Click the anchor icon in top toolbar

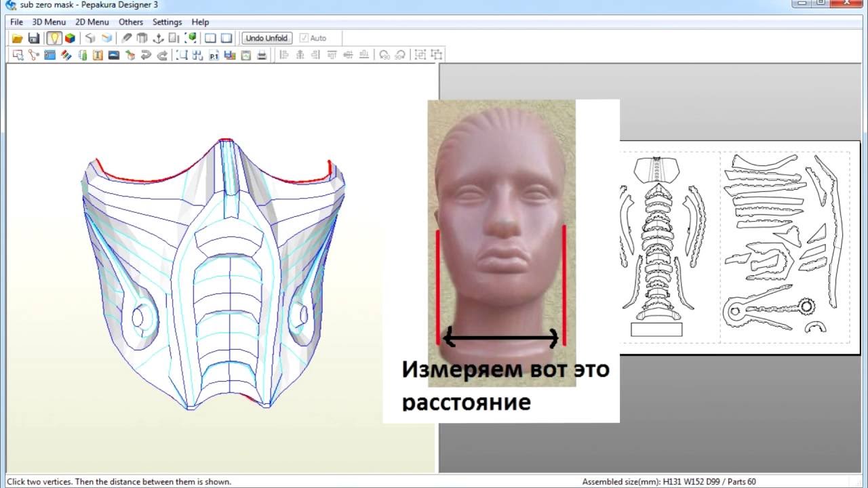tap(158, 38)
